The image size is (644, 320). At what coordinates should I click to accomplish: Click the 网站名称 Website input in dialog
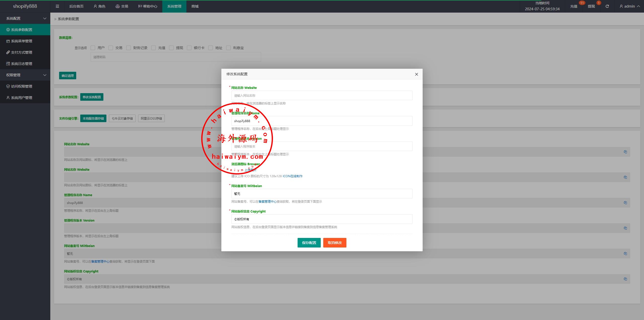(x=322, y=96)
